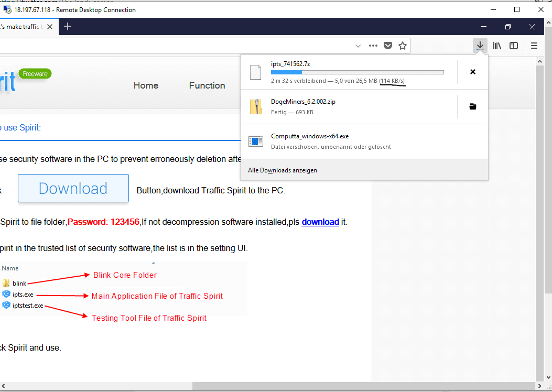Open the Library bookshelf icon
This screenshot has width=552, height=392.
coord(497,46)
